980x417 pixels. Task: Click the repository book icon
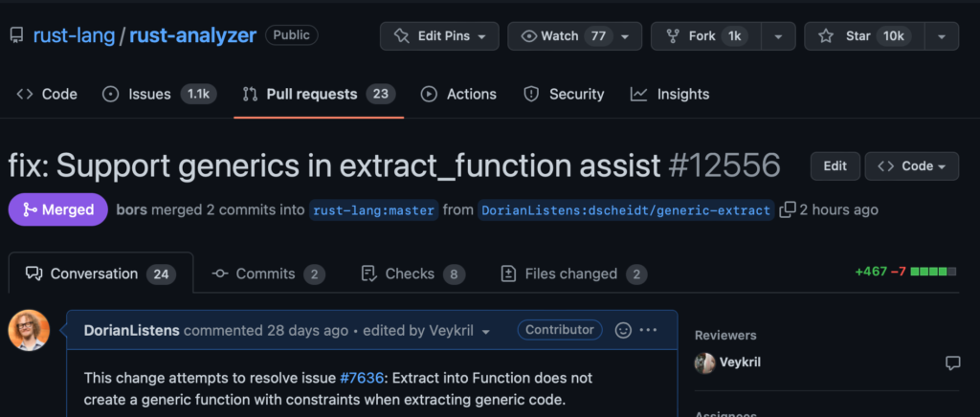click(16, 35)
